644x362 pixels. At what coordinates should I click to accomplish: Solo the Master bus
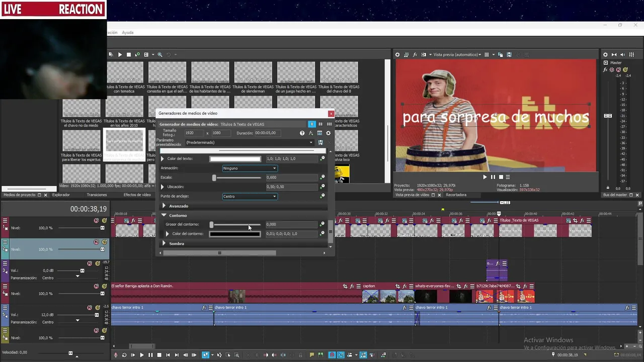pos(625,70)
